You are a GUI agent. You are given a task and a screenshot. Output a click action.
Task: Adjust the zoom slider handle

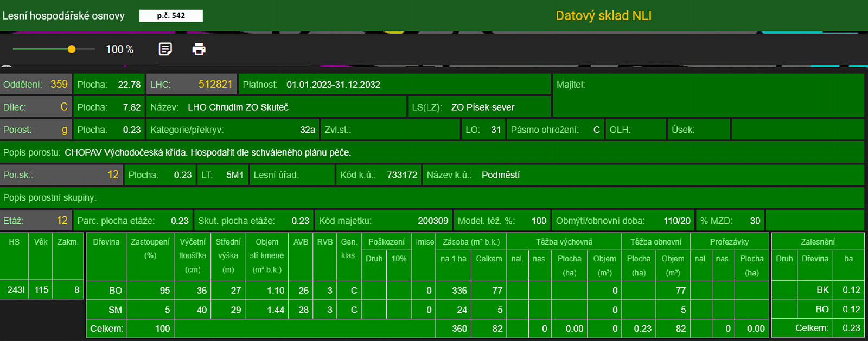tap(72, 49)
